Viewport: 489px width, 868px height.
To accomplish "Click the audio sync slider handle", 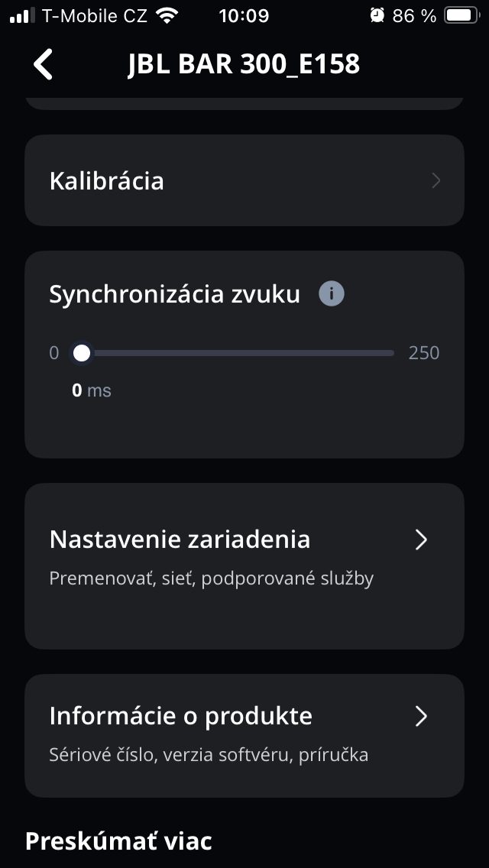I will (x=81, y=353).
